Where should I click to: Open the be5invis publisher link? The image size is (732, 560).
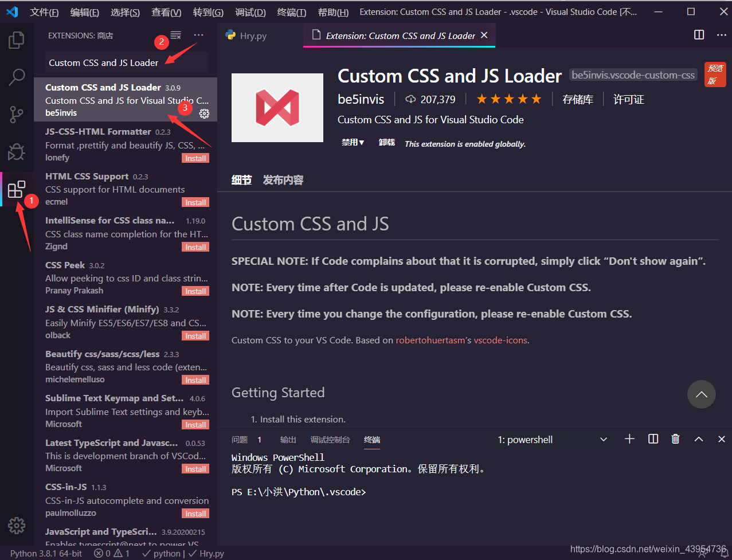point(361,100)
